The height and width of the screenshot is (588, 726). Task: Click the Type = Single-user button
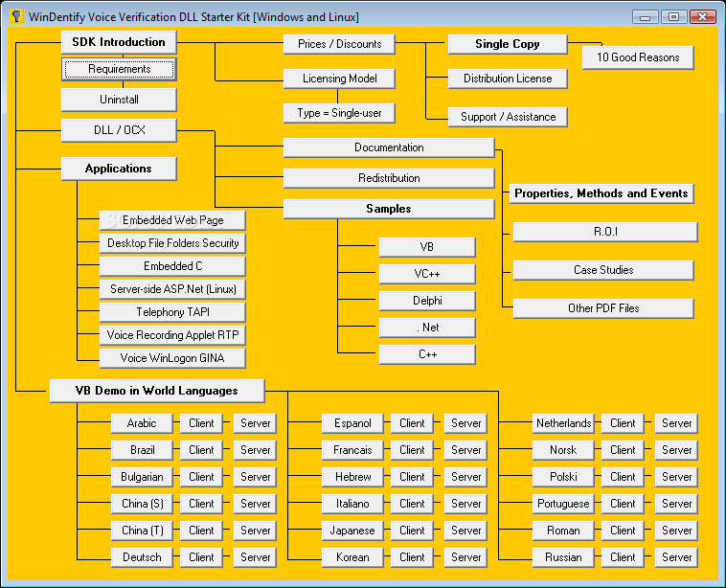point(339,113)
